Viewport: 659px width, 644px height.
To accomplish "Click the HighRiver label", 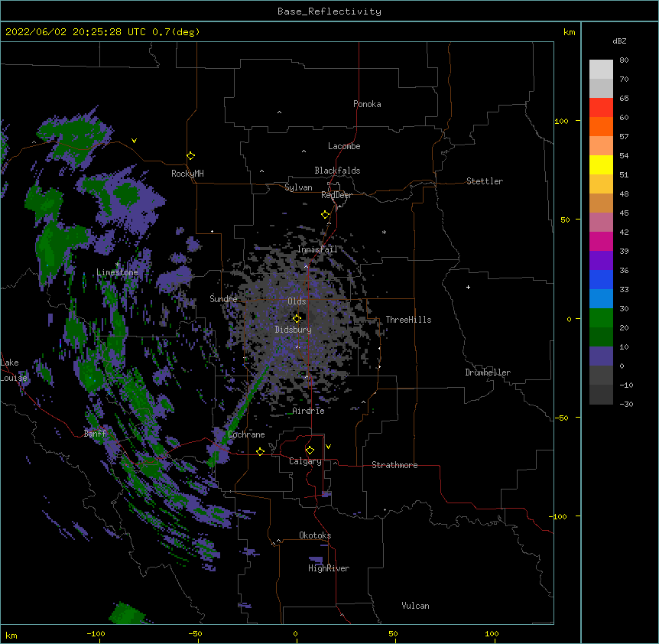I will [x=329, y=568].
